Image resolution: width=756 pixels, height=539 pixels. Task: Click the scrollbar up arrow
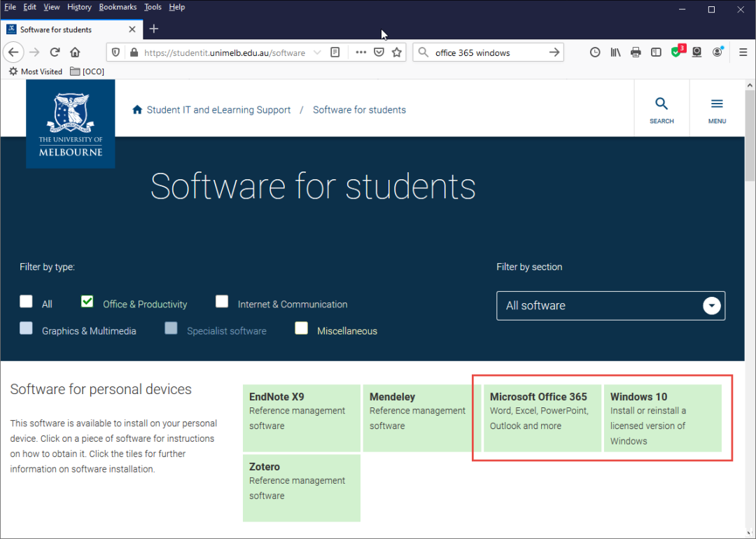(x=750, y=85)
